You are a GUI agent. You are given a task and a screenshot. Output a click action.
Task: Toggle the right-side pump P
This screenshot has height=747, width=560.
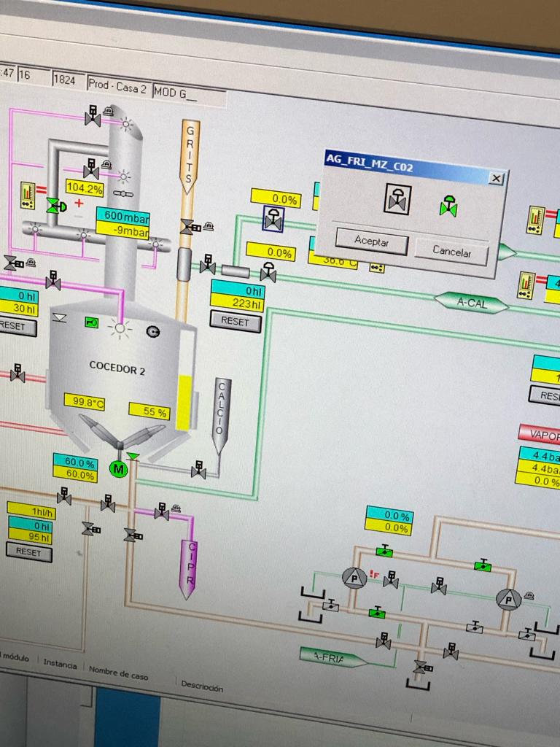click(508, 599)
